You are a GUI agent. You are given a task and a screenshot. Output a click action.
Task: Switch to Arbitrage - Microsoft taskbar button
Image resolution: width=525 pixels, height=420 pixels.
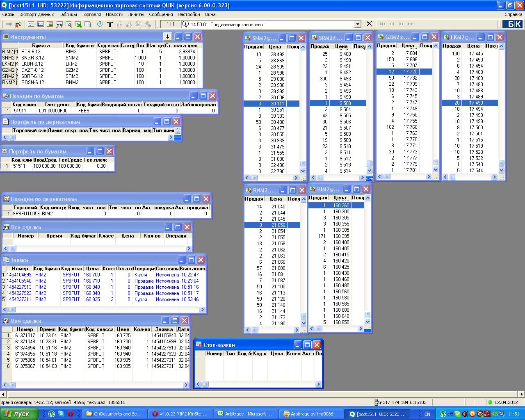click(247, 414)
